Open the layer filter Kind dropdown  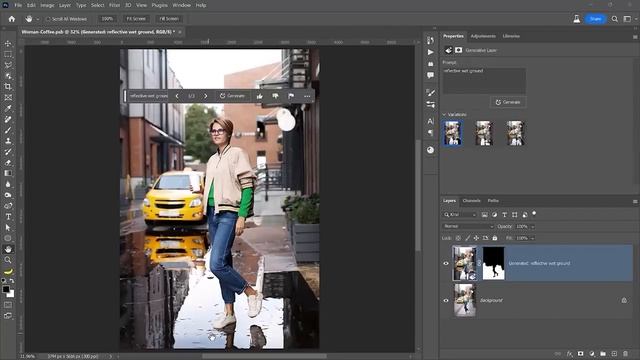point(460,215)
